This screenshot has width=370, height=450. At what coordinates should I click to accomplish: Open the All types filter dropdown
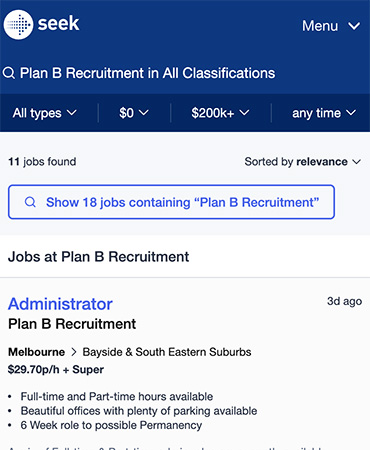pos(45,113)
